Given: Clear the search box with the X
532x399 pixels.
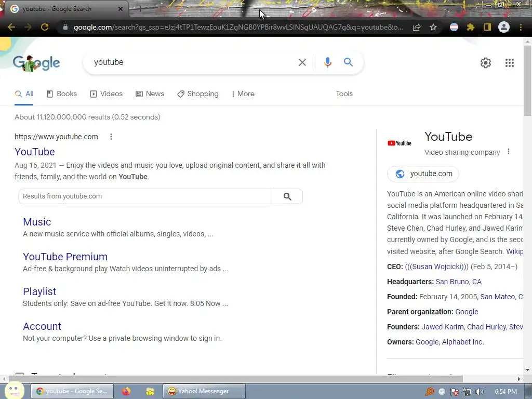Looking at the screenshot, I should click(x=302, y=62).
